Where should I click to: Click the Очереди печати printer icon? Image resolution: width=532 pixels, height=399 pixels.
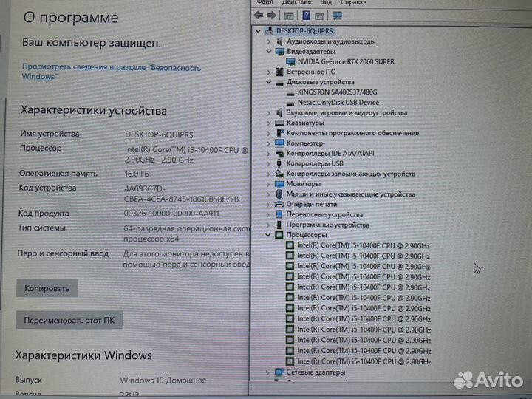click(279, 204)
